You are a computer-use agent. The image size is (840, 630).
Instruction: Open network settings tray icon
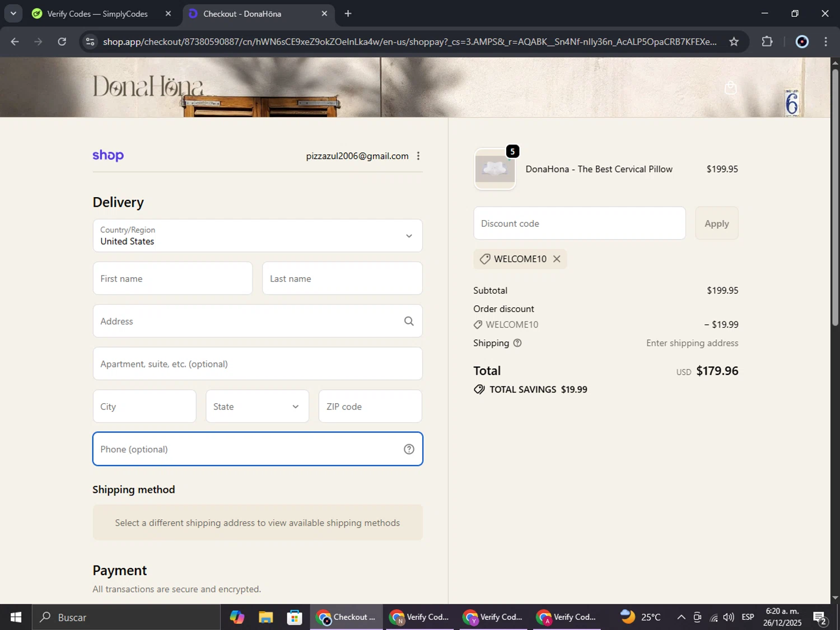tap(713, 618)
